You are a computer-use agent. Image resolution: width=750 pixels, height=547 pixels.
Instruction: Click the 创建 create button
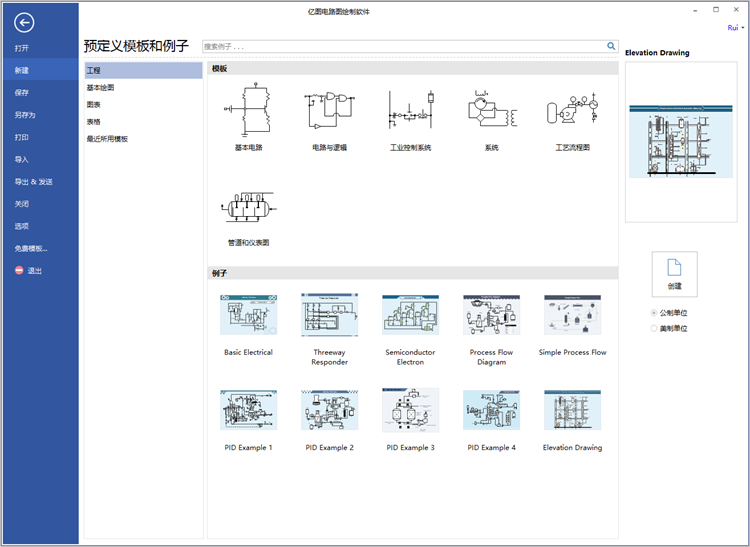(674, 274)
